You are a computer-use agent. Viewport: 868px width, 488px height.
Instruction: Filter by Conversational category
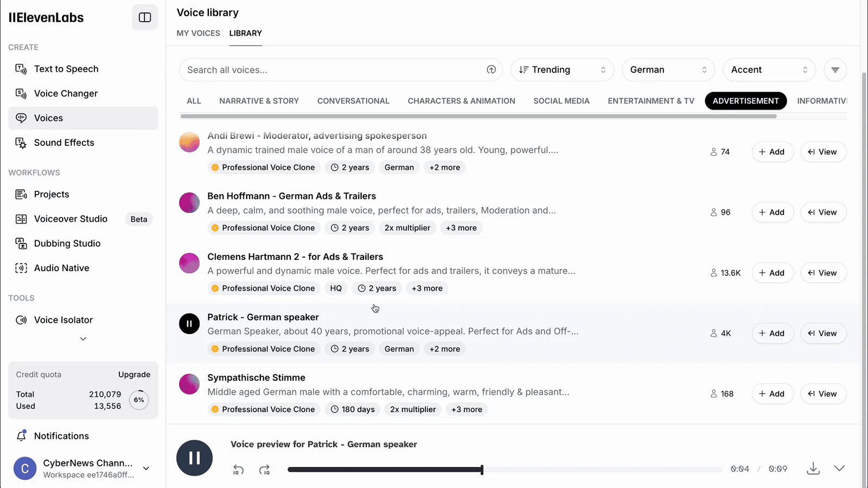[353, 101]
